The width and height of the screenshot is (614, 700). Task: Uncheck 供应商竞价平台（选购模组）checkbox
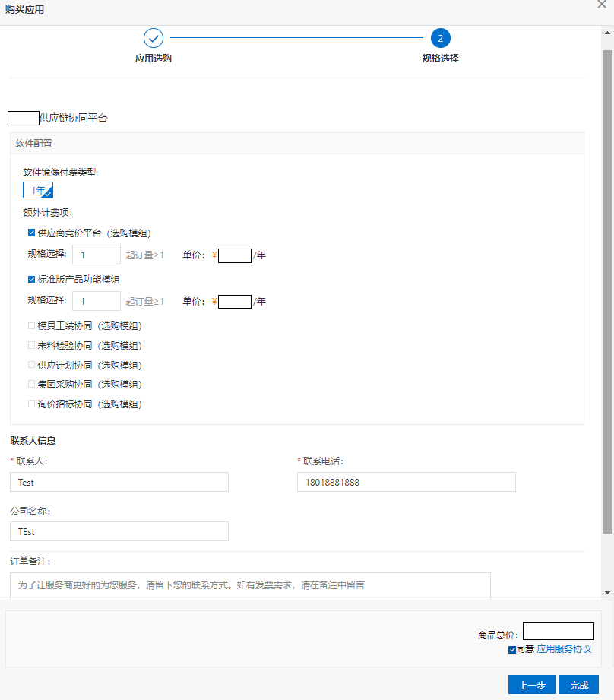(31, 233)
